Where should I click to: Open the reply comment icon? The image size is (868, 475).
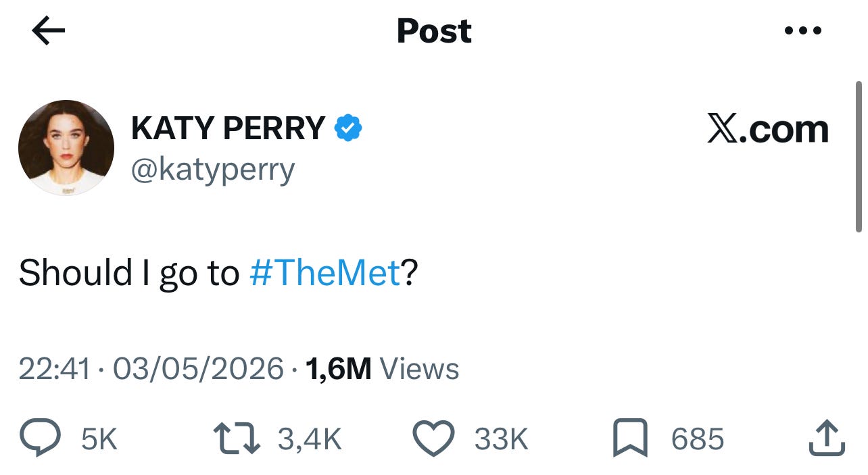41,439
